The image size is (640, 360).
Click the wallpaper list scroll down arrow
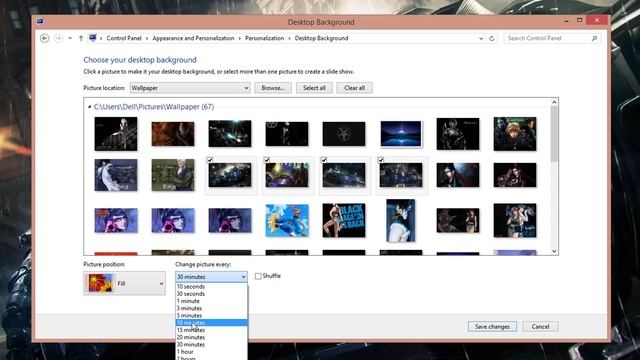(x=554, y=251)
